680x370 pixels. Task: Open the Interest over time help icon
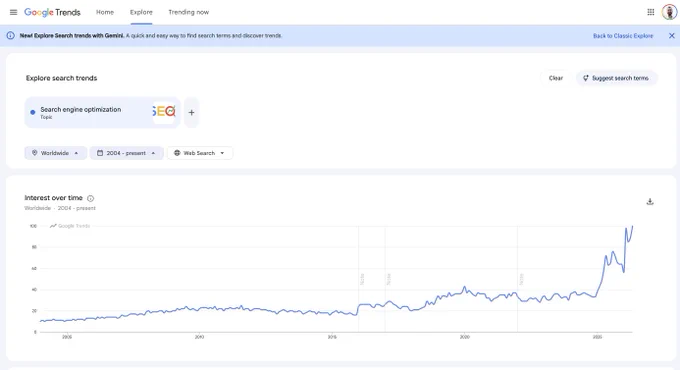[x=90, y=198]
